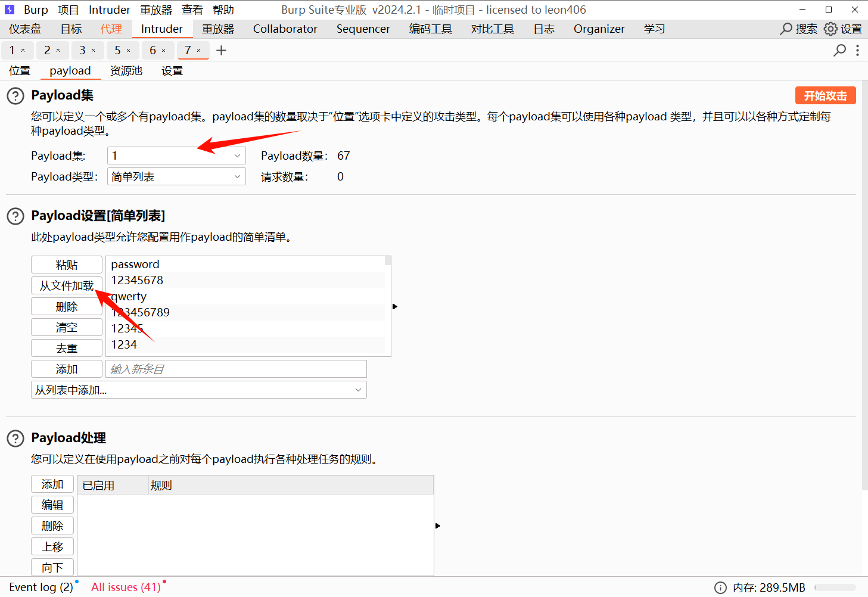Open the 设置 sub-tab

click(172, 70)
